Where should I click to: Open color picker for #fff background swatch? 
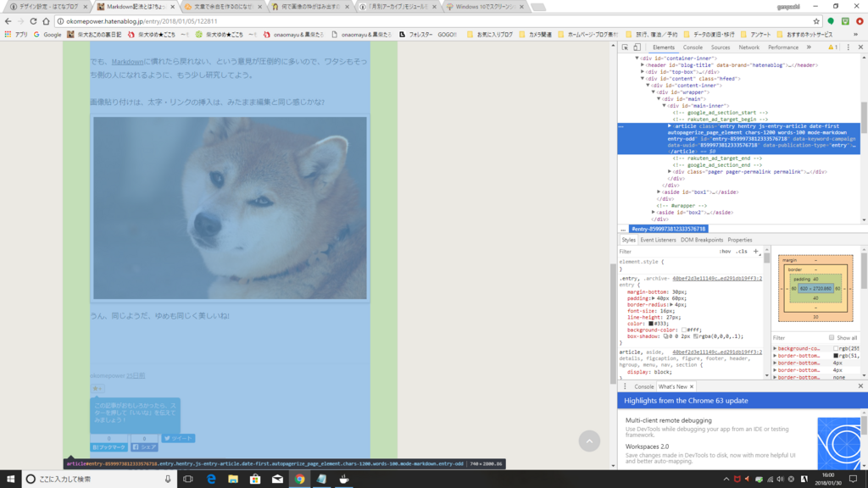pos(684,330)
